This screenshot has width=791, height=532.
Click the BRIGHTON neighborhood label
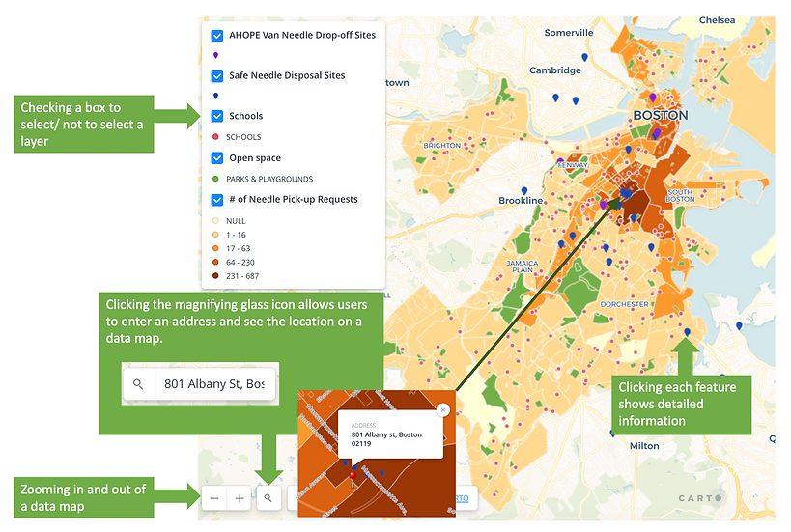tap(442, 145)
